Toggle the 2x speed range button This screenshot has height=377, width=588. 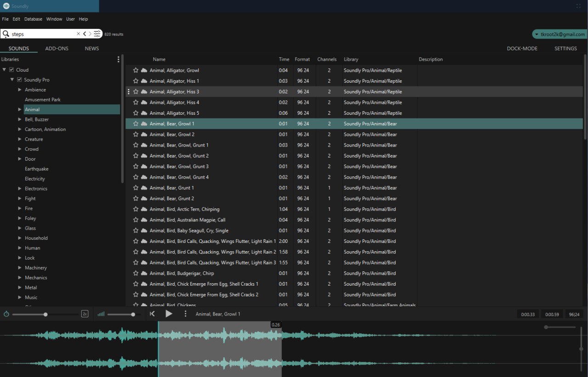click(85, 314)
